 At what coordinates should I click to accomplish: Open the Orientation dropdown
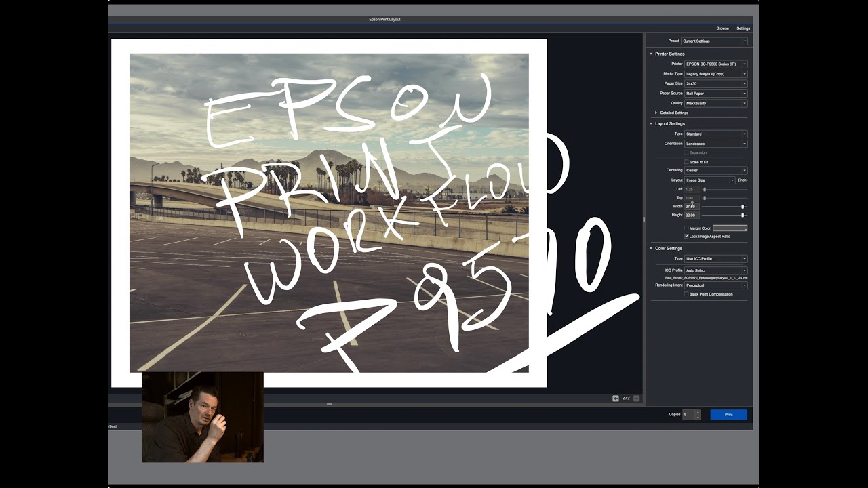716,144
